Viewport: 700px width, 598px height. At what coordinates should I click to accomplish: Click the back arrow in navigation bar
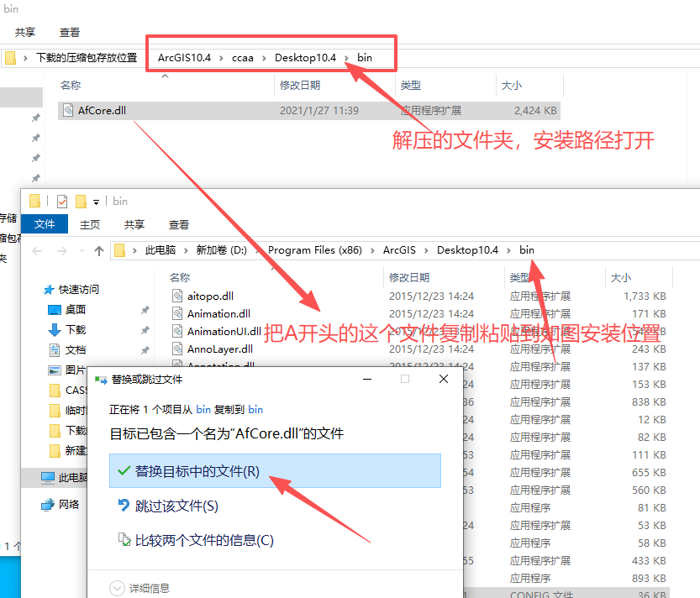point(36,249)
